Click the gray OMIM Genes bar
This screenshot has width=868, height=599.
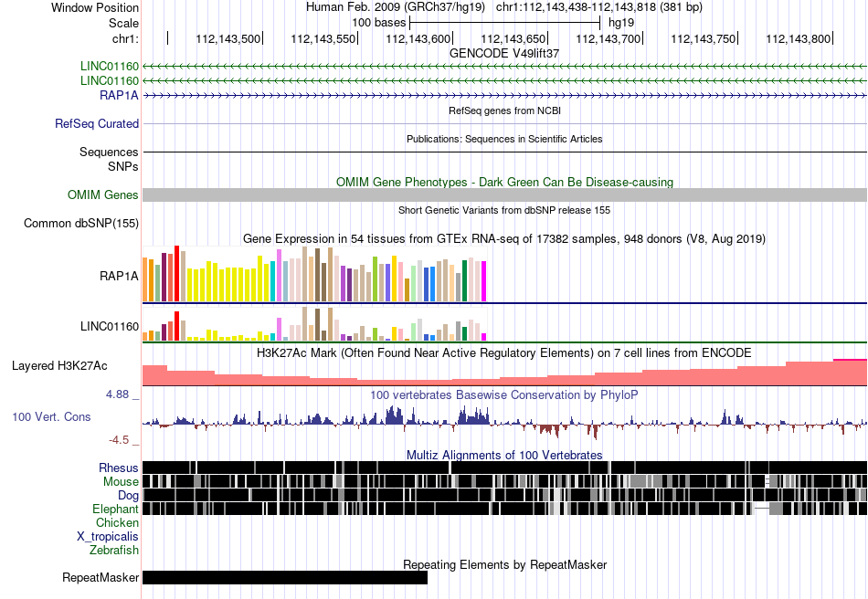pos(504,194)
